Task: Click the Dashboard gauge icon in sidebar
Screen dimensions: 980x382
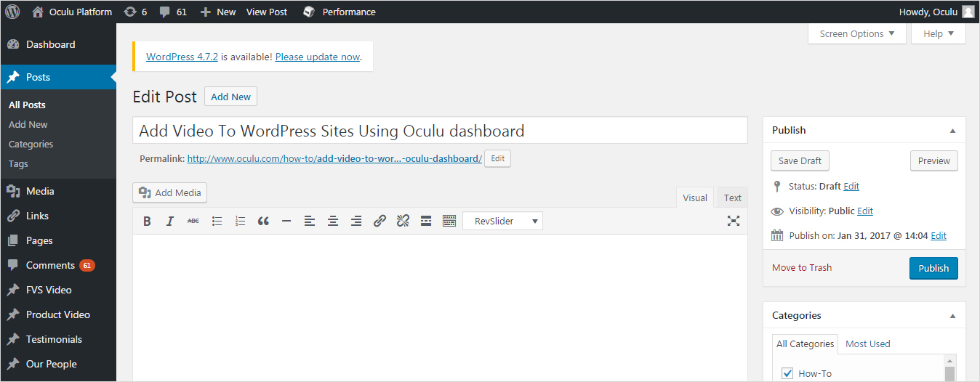Action: point(13,44)
